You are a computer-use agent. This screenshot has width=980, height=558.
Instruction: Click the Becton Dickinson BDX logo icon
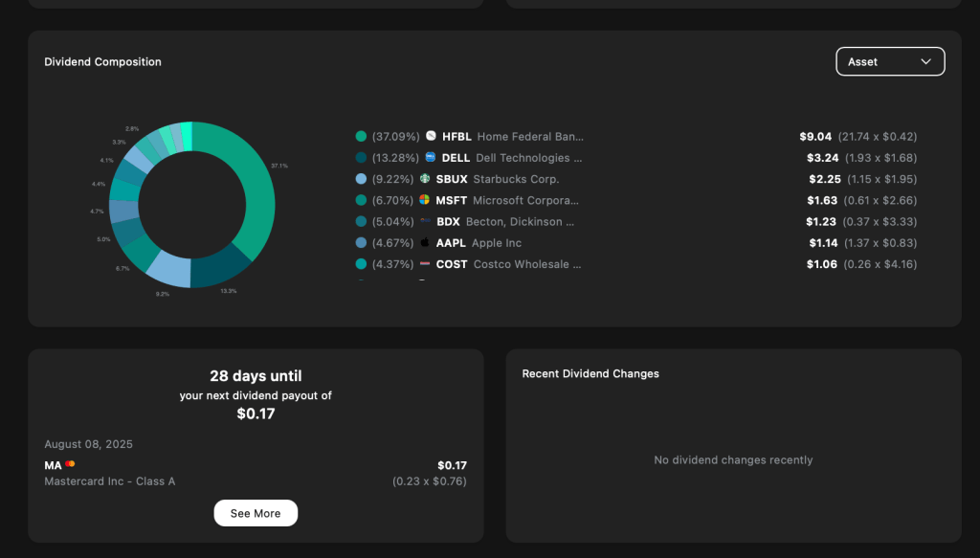click(x=425, y=221)
